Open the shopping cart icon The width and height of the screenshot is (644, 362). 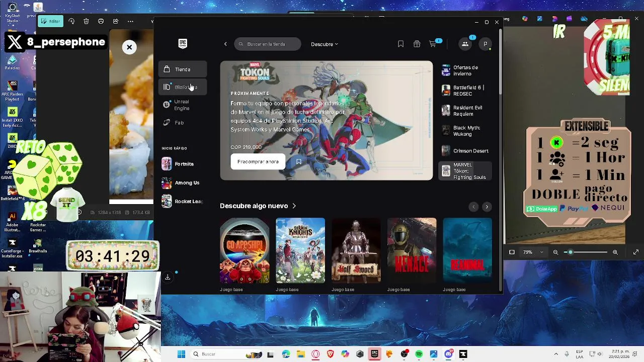pyautogui.click(x=433, y=44)
